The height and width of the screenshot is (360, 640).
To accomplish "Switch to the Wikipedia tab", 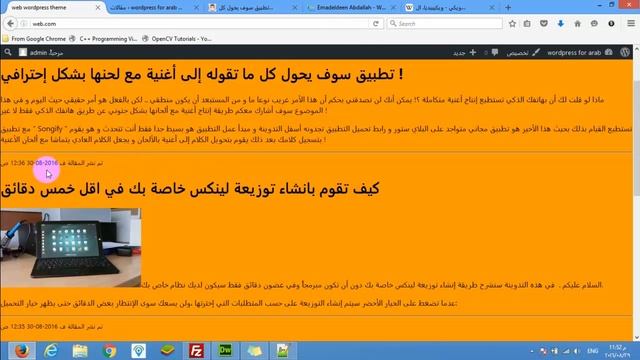I will [x=450, y=7].
